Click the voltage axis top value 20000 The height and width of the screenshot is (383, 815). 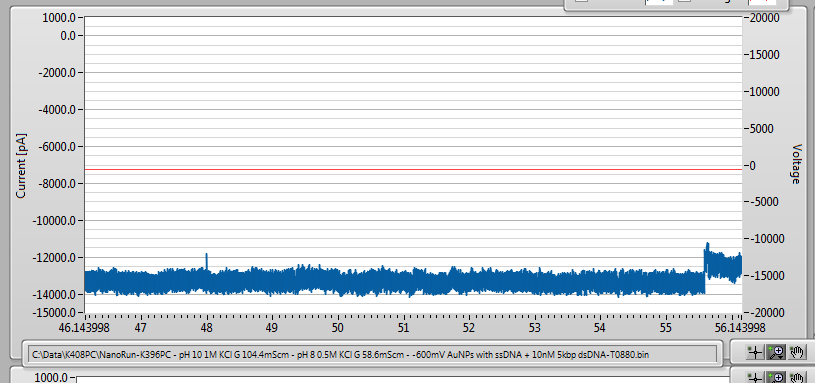coord(766,18)
